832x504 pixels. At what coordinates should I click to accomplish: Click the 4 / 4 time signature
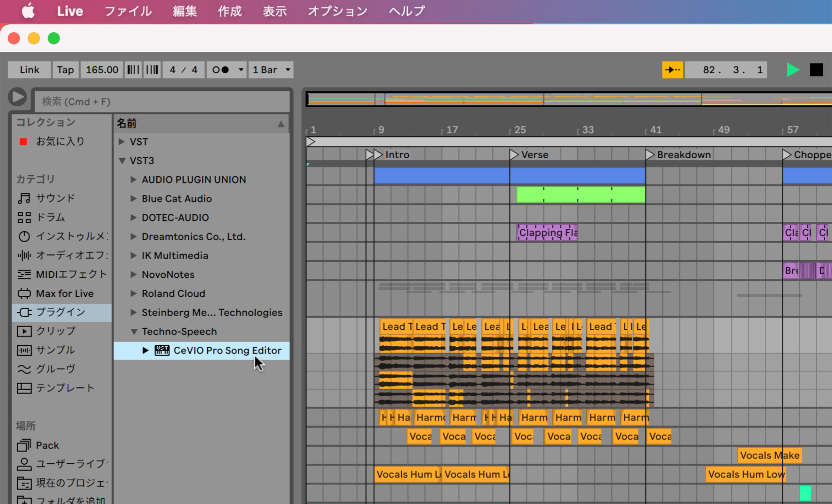(183, 70)
